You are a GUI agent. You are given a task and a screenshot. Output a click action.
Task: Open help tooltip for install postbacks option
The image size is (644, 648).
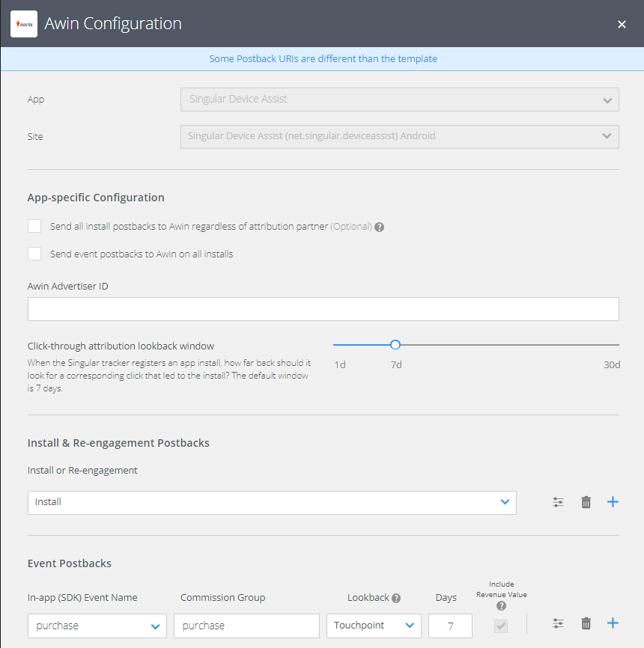[x=379, y=227]
